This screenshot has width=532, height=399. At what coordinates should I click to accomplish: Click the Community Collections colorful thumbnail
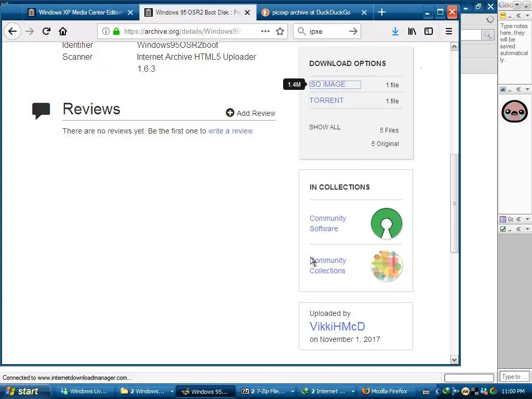[x=387, y=265]
